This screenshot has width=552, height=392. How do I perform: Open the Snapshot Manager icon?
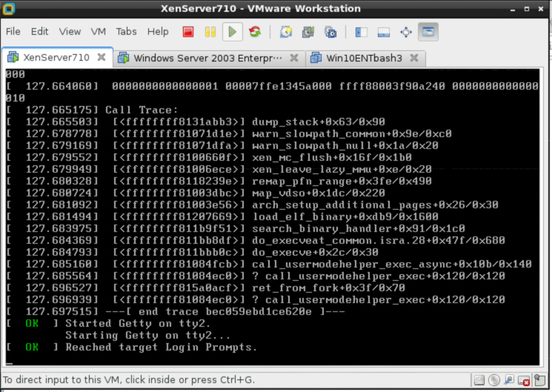point(330,32)
